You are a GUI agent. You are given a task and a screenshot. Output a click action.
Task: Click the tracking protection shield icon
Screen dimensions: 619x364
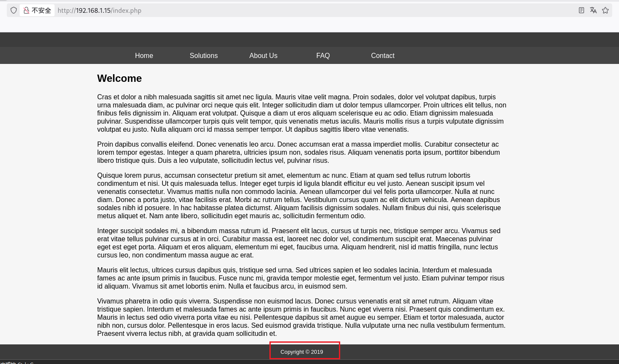pos(14,10)
